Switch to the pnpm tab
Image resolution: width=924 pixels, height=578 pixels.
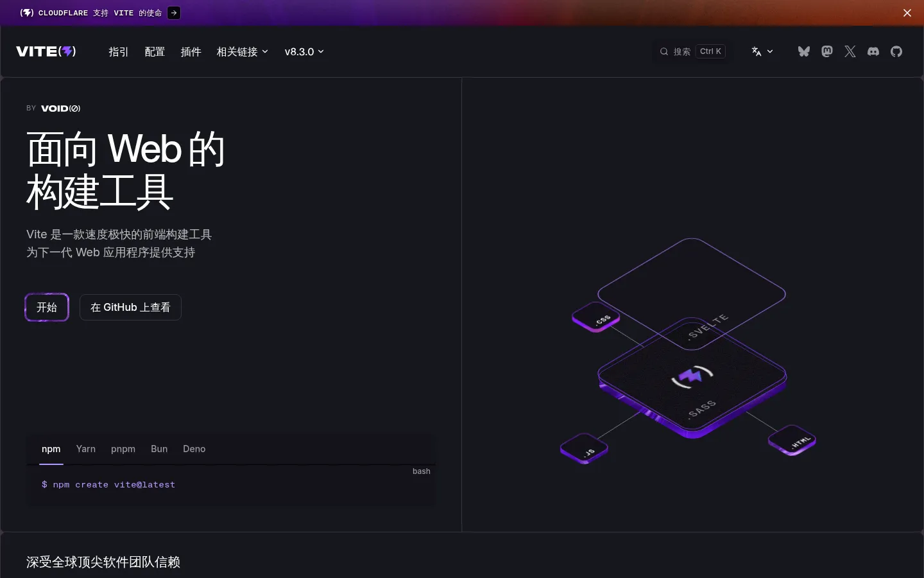[x=123, y=449]
